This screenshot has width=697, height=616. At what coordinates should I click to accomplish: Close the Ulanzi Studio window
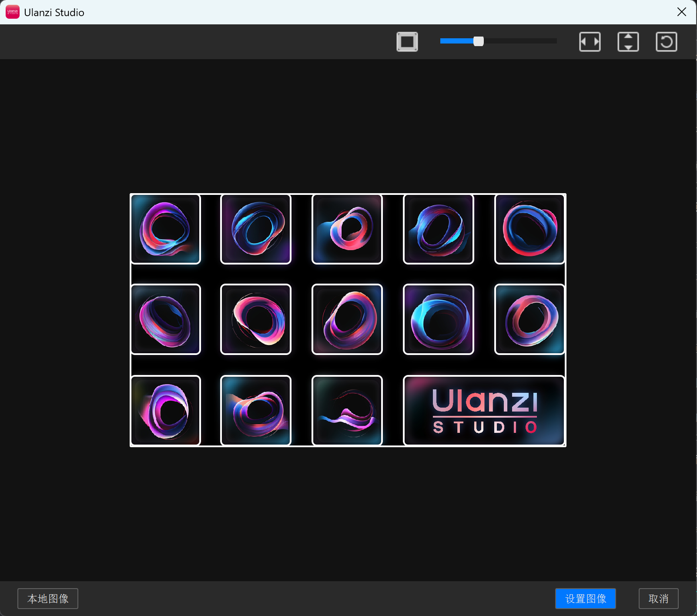pyautogui.click(x=681, y=12)
